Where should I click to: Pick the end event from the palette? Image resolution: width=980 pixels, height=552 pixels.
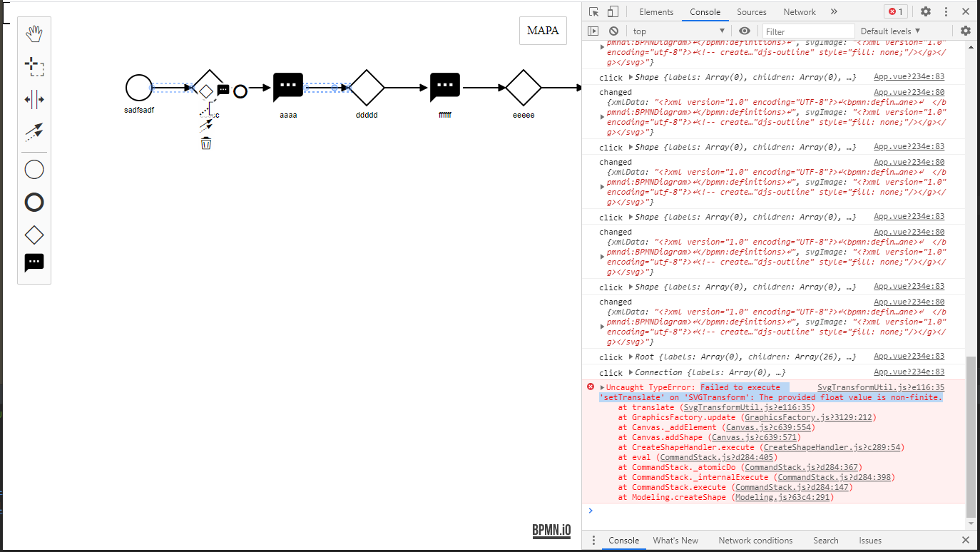pyautogui.click(x=34, y=202)
